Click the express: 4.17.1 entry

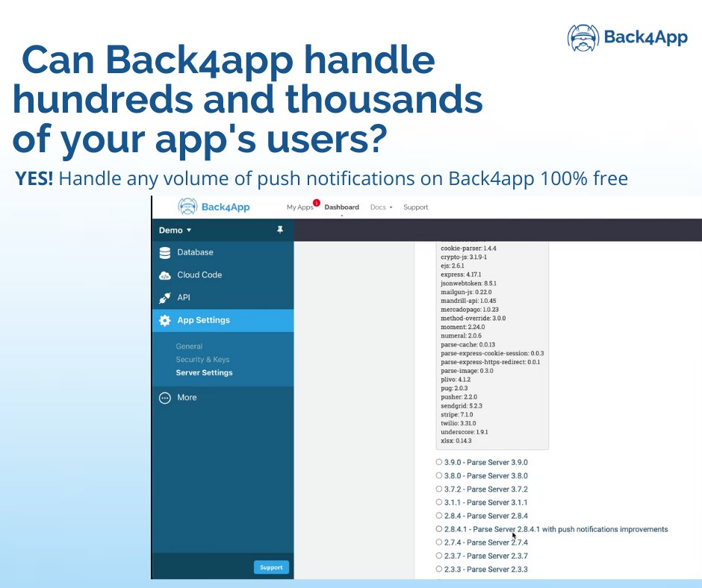(461, 275)
